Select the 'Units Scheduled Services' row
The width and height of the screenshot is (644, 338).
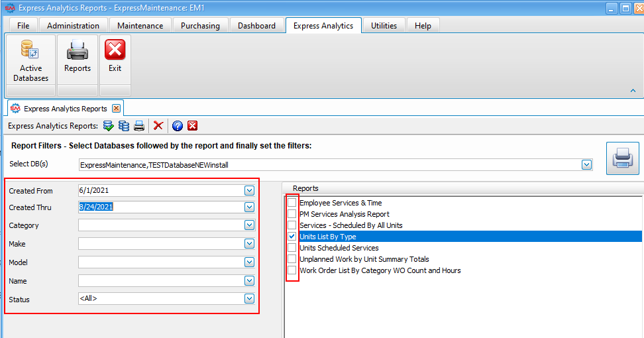click(x=339, y=248)
